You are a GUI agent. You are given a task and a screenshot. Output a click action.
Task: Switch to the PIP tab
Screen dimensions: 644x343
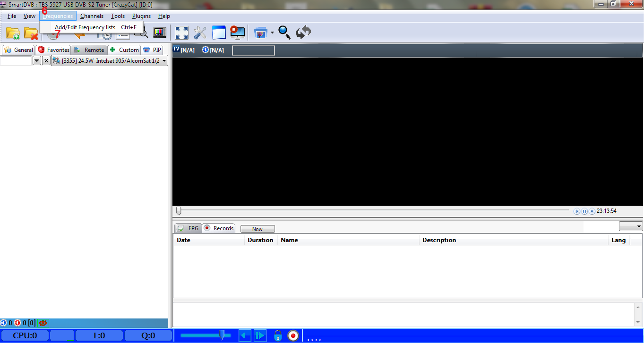[152, 50]
